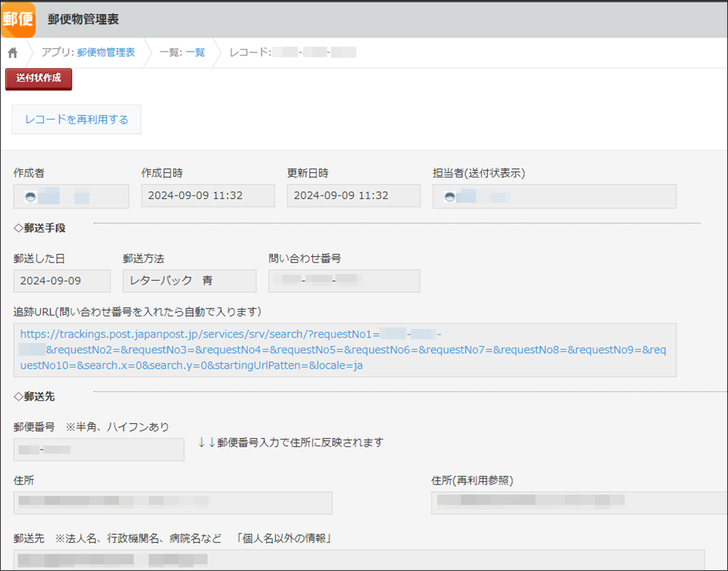Click the 郵便番号 postal code field
This screenshot has height=571, width=728.
(x=98, y=450)
